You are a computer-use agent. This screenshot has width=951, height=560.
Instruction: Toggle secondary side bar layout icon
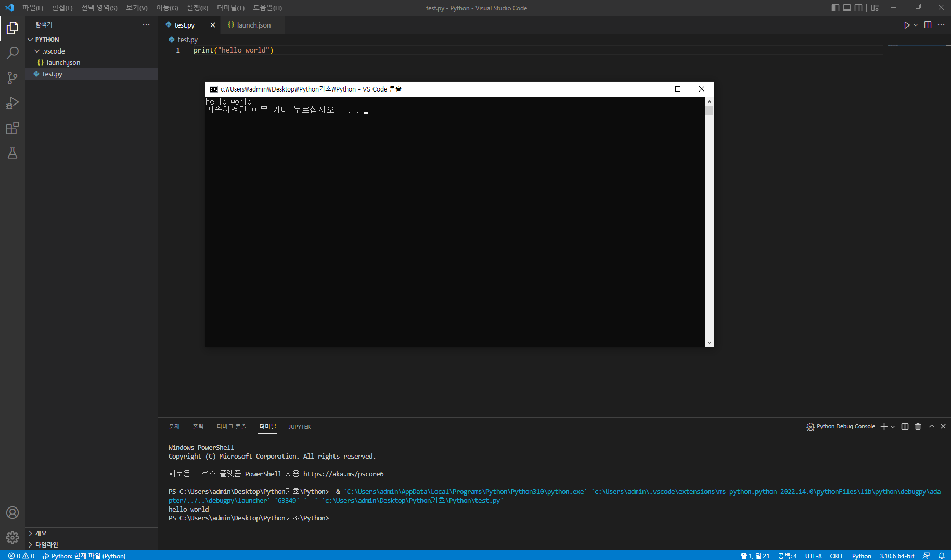858,8
